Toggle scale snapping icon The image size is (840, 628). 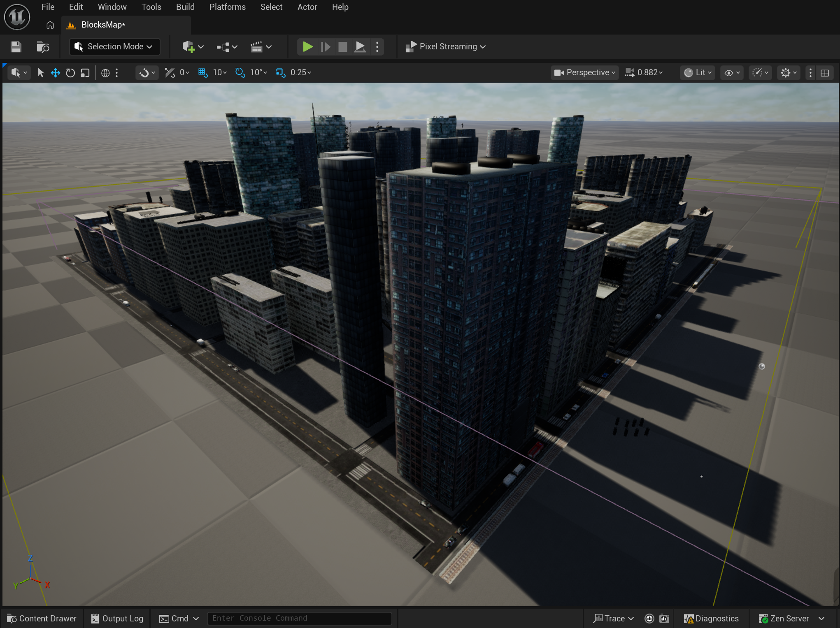281,73
